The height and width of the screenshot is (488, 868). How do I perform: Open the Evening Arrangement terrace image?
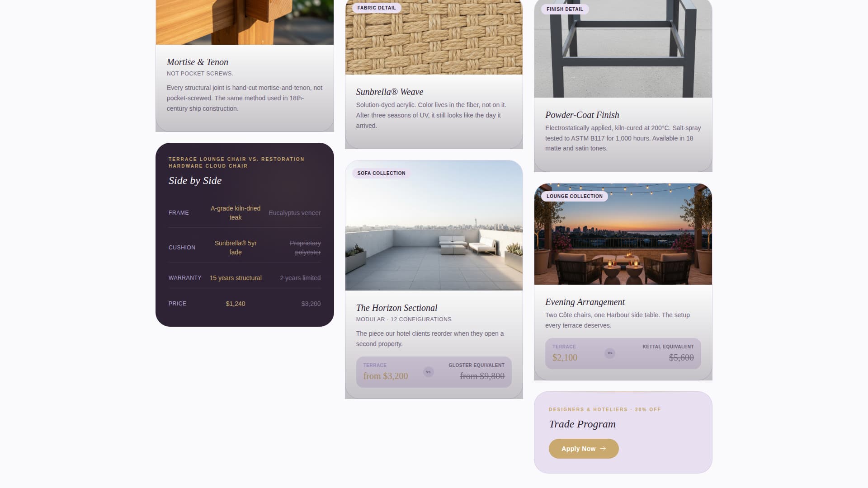(x=623, y=234)
